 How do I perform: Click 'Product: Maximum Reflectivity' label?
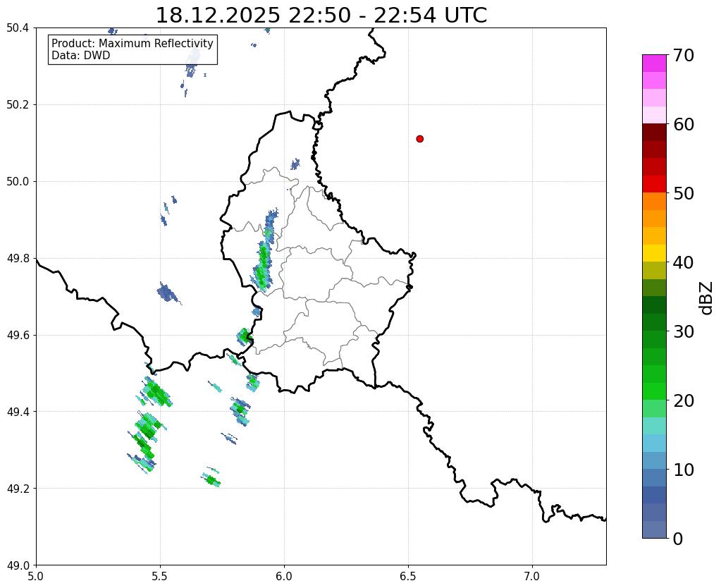(133, 43)
